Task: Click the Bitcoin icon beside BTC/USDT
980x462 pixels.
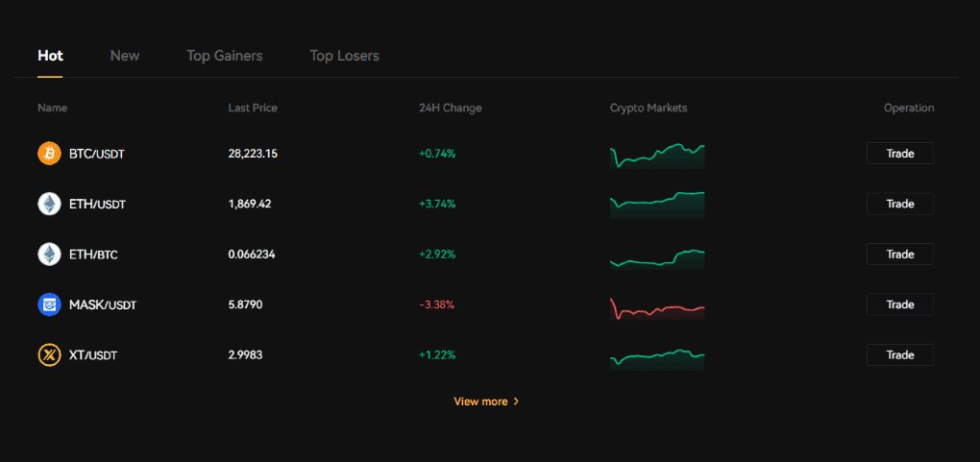Action: (x=49, y=153)
